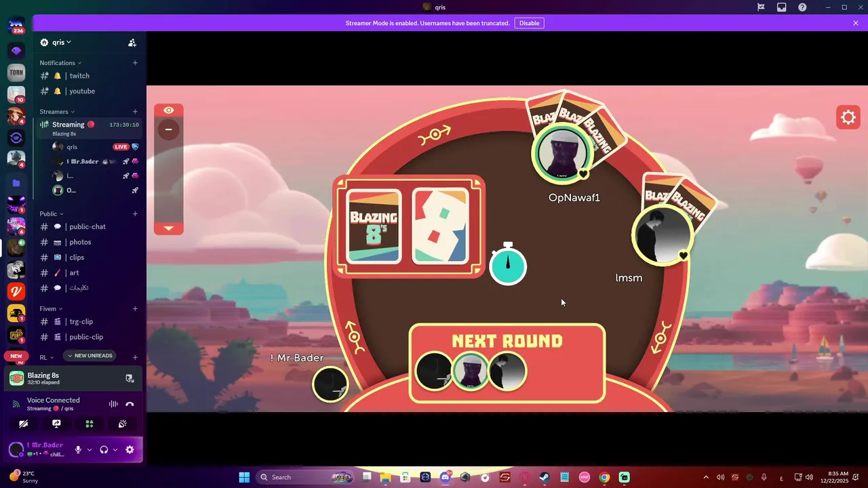The image size is (868, 488).
Task: Deafen audio with the headphones icon
Action: 104,449
